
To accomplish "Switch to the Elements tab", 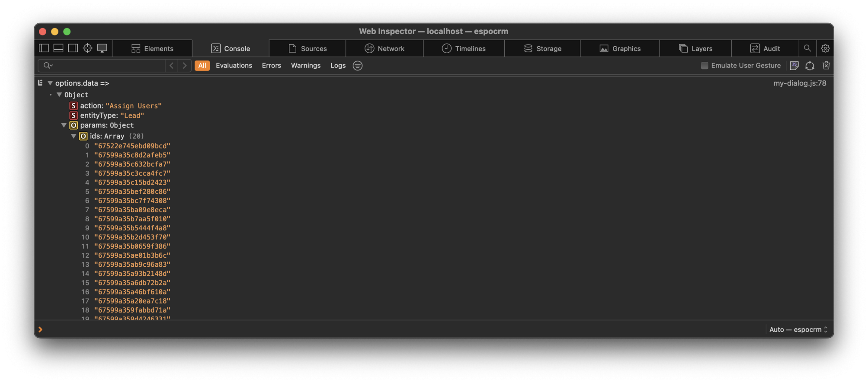I will pos(152,48).
